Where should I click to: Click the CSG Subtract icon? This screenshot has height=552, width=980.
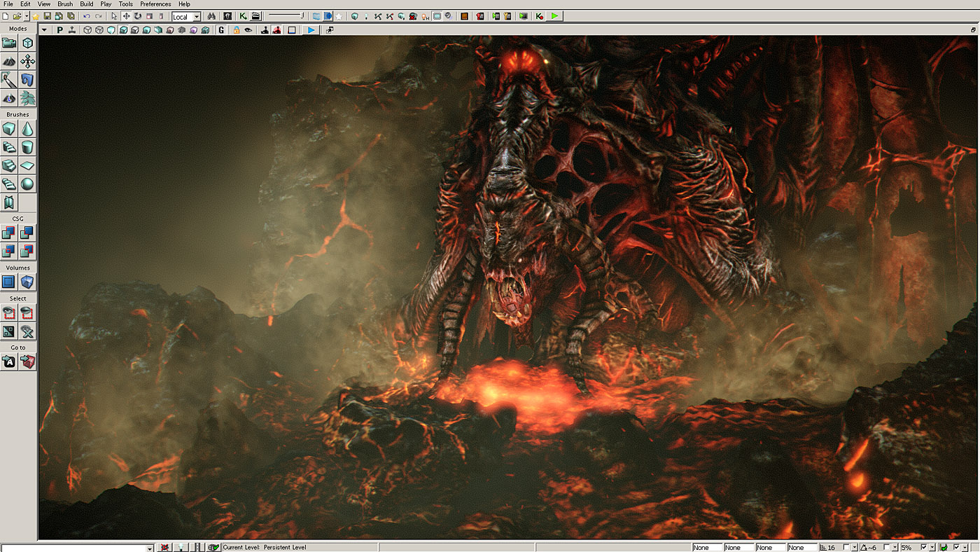[27, 233]
